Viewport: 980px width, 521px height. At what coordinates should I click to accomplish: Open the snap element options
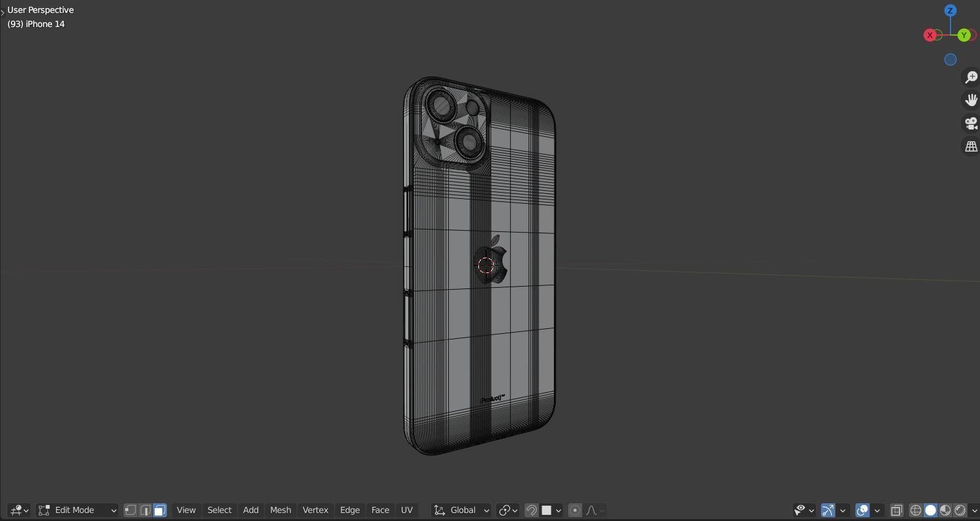pyautogui.click(x=551, y=510)
